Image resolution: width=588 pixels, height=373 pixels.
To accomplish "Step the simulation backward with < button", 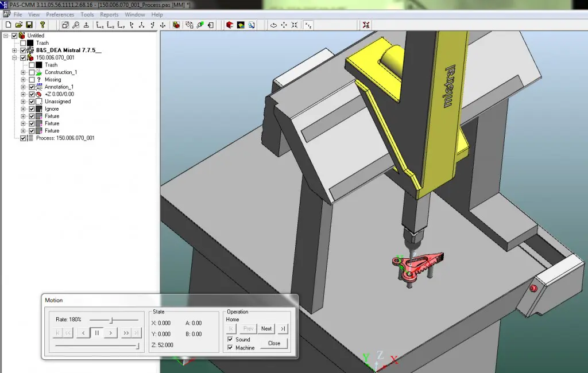I will coord(83,332).
